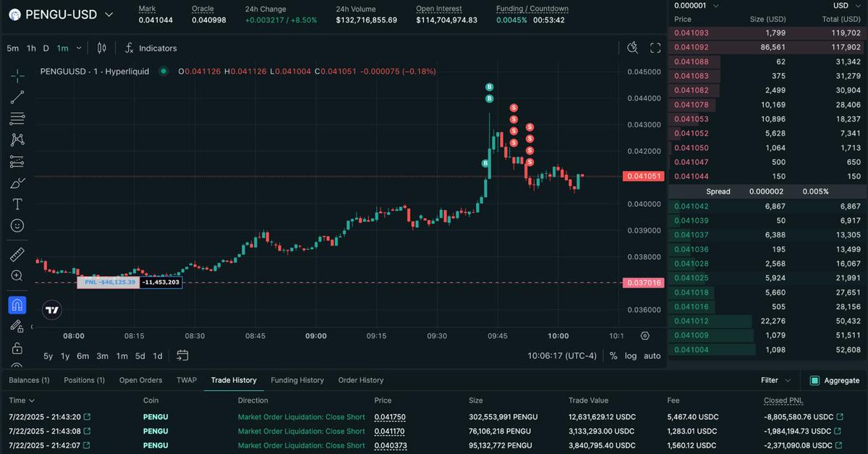This screenshot has height=454, width=868.
Task: Click the PNL -$46,125.39 position label
Action: 109,282
